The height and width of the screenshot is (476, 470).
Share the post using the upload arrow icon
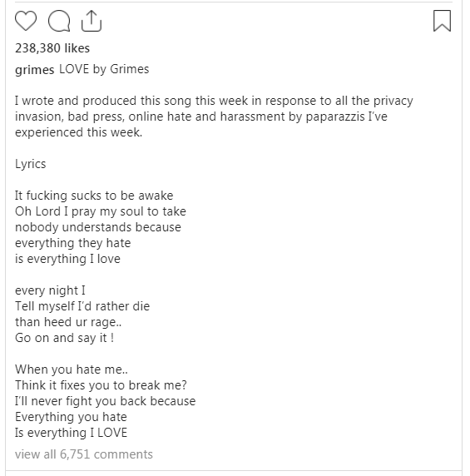(92, 21)
